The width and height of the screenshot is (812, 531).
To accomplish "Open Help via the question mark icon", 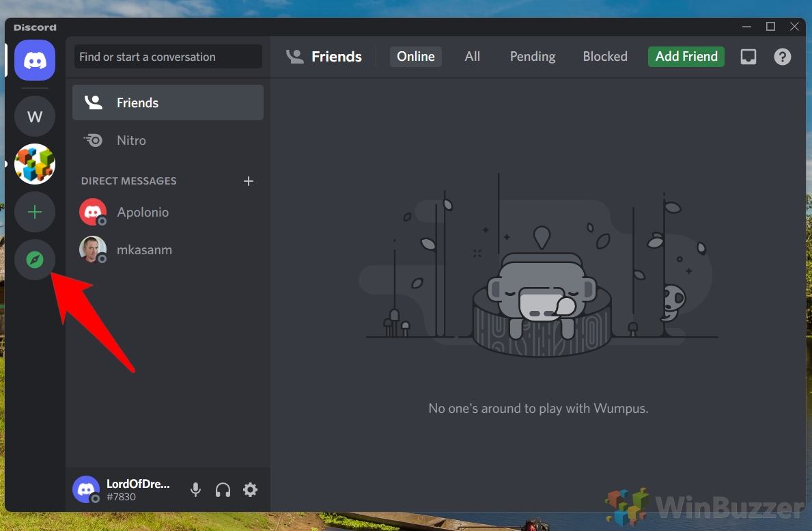I will [783, 57].
